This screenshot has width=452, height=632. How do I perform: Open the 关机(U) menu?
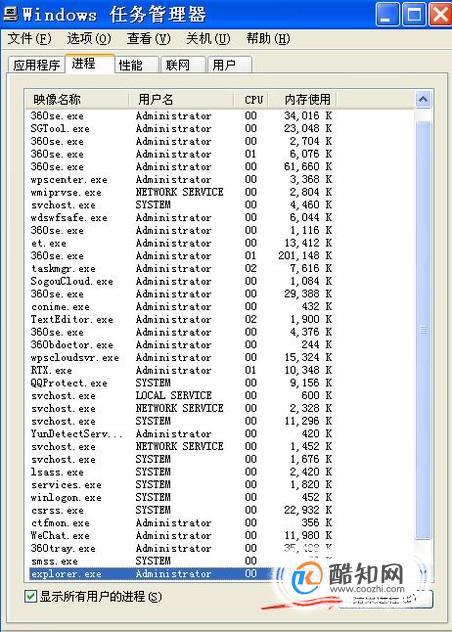[x=208, y=39]
